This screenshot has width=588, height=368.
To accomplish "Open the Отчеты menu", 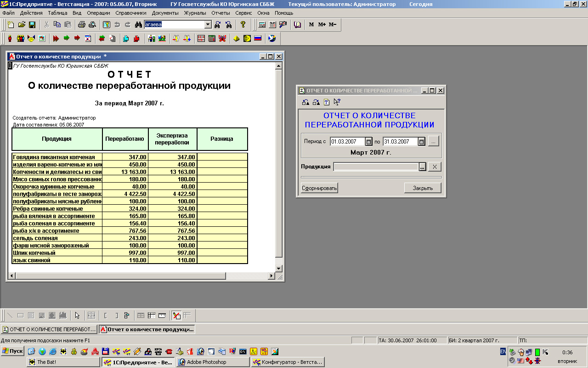I will 220,13.
